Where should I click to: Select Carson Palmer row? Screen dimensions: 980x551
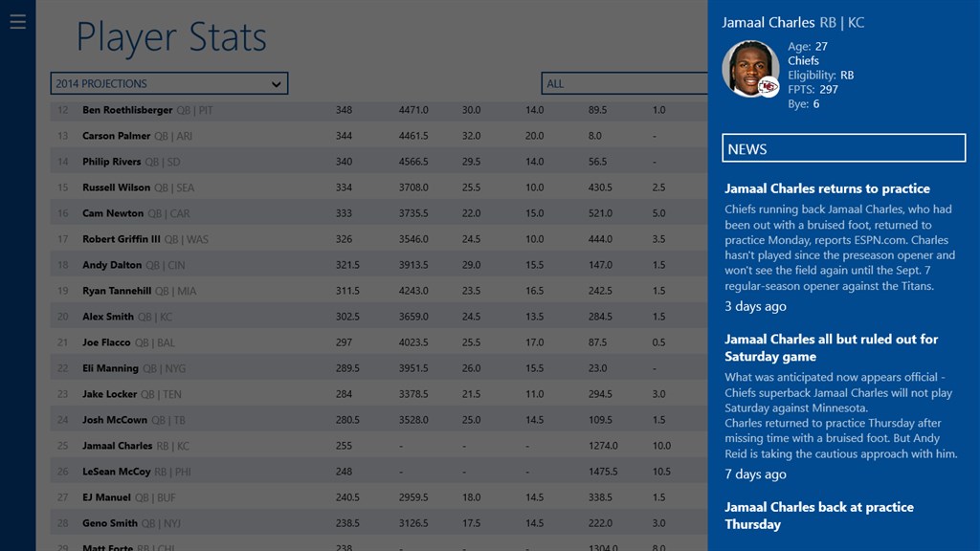pyautogui.click(x=379, y=136)
